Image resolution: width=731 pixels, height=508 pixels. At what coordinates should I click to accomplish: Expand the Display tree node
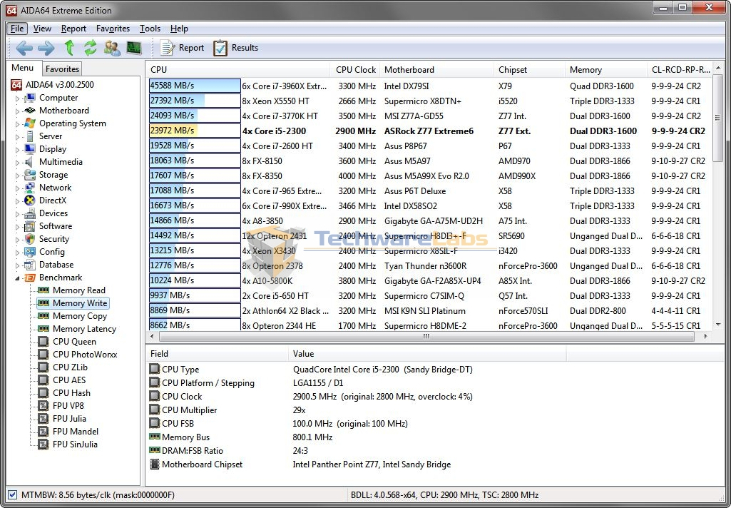(17, 150)
